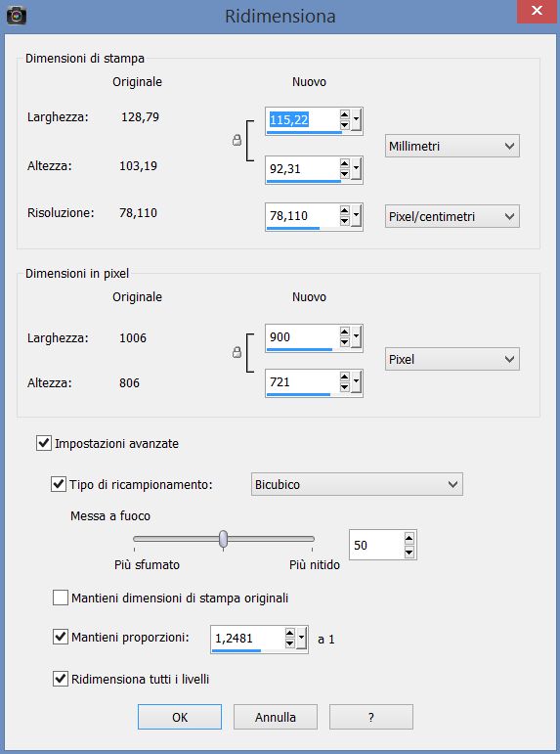
Task: Open the Millimetri units dropdown
Action: click(452, 146)
